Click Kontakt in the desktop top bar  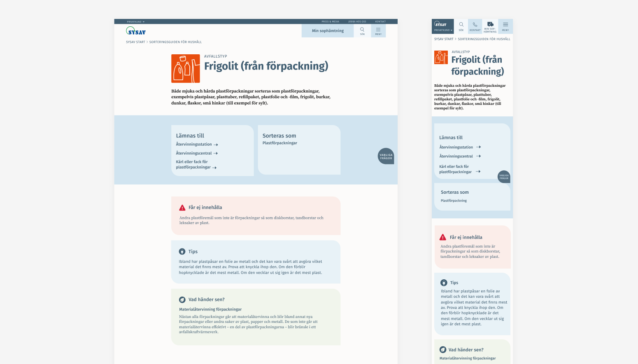coord(380,22)
